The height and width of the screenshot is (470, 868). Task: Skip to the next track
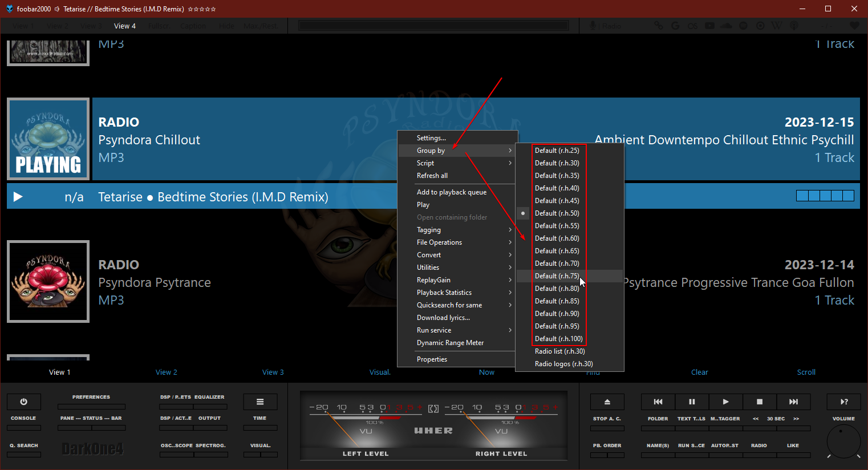coord(793,402)
